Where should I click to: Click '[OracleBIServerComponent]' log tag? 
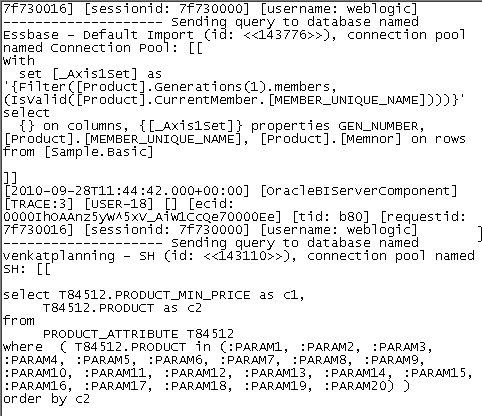[359, 191]
